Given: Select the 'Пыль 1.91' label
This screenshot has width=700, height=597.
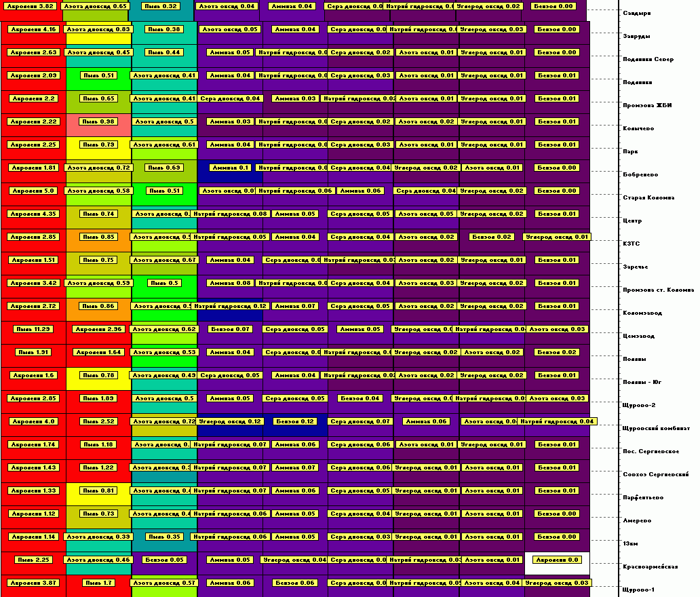Looking at the screenshot, I should pos(33,352).
